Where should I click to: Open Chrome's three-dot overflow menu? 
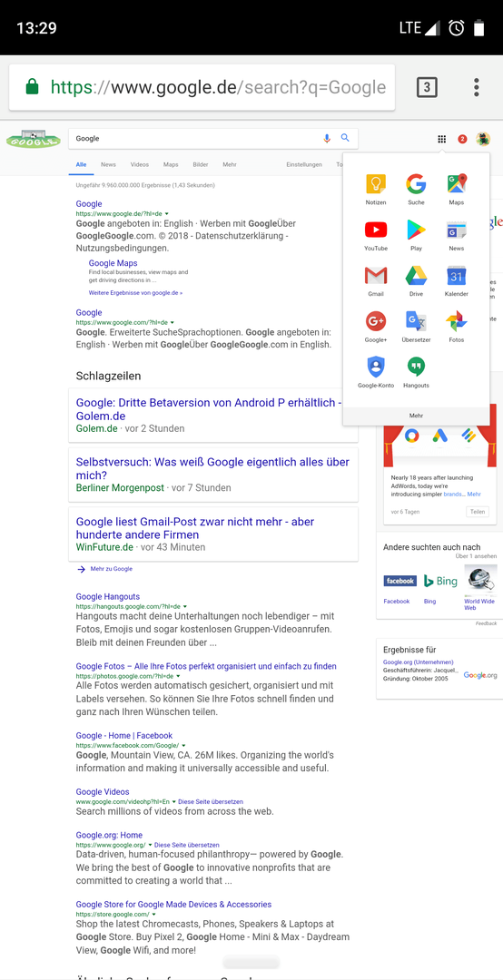(477, 87)
